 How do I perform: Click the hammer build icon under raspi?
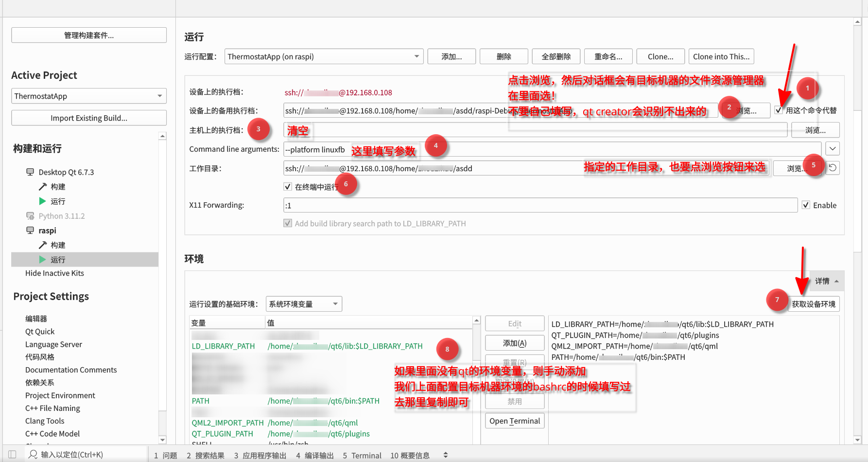(43, 245)
